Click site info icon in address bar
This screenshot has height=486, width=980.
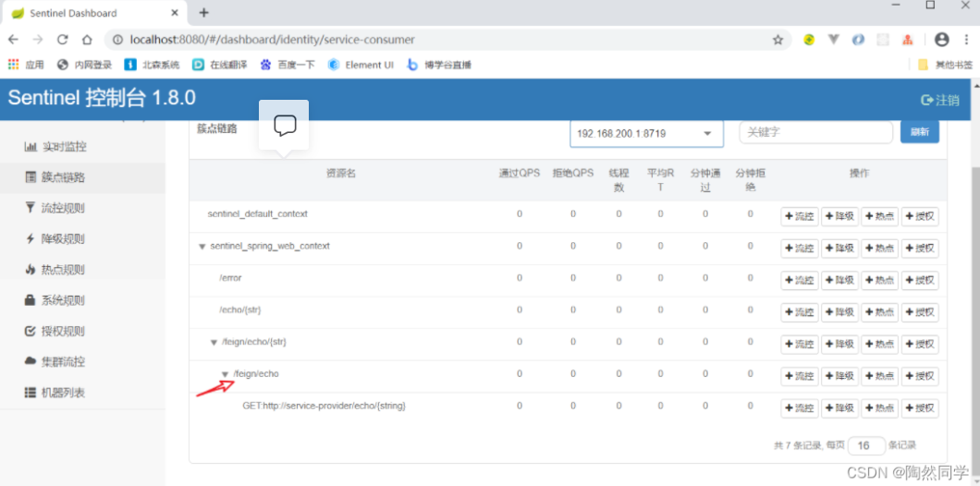pos(117,40)
